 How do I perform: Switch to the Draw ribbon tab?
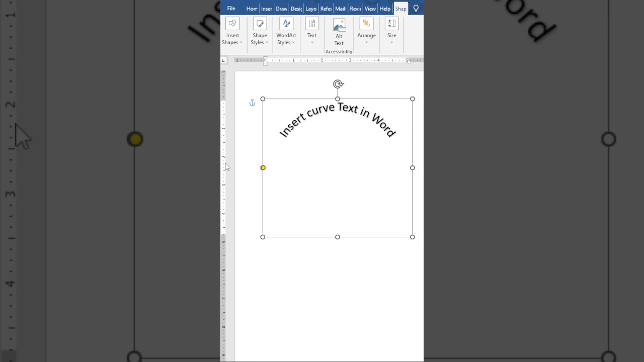pyautogui.click(x=281, y=9)
